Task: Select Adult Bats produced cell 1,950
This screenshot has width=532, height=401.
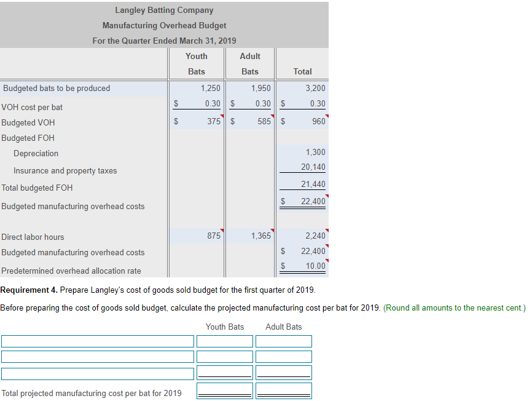Action: click(250, 89)
